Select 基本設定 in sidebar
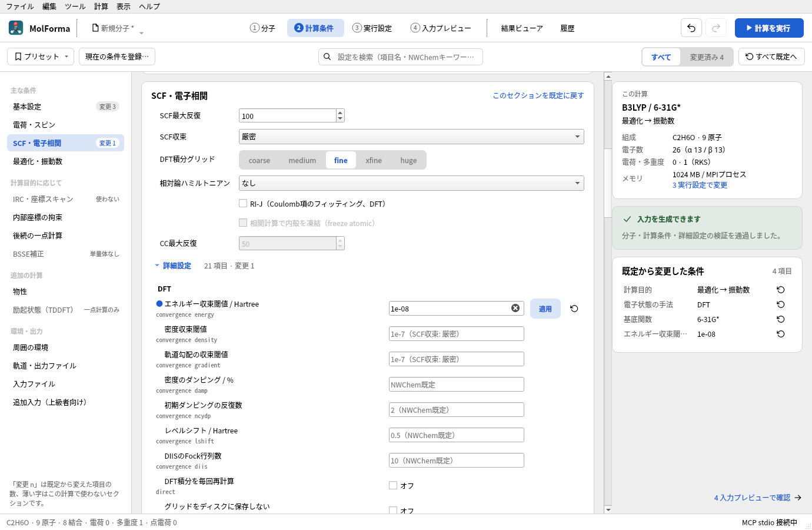 (65, 107)
